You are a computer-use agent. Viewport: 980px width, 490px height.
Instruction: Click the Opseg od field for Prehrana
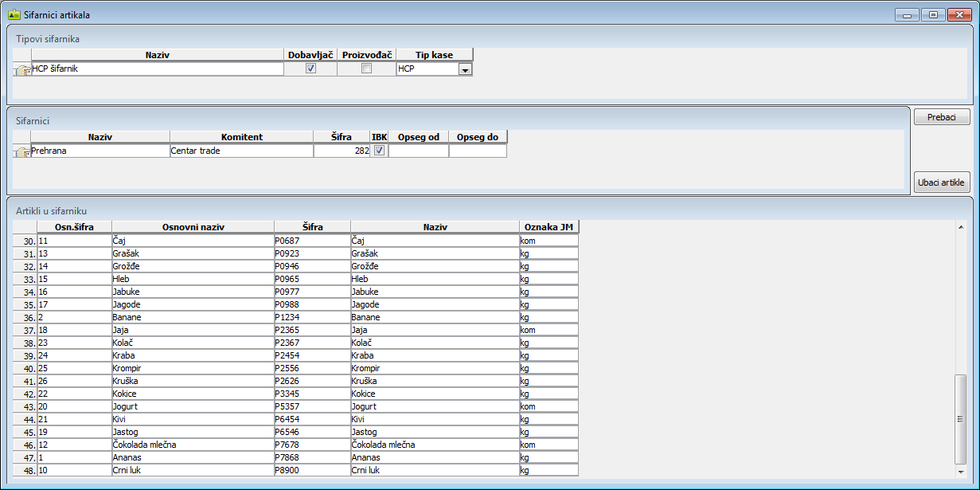419,151
